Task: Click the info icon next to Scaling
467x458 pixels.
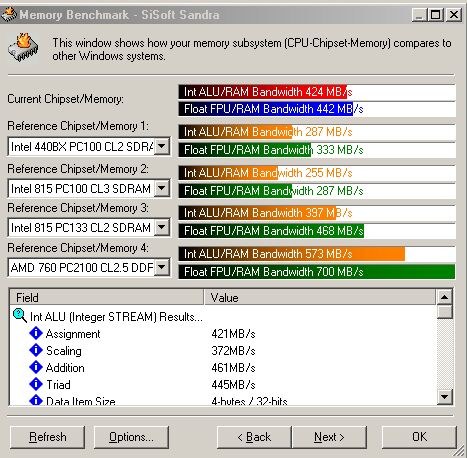Action: click(36, 350)
